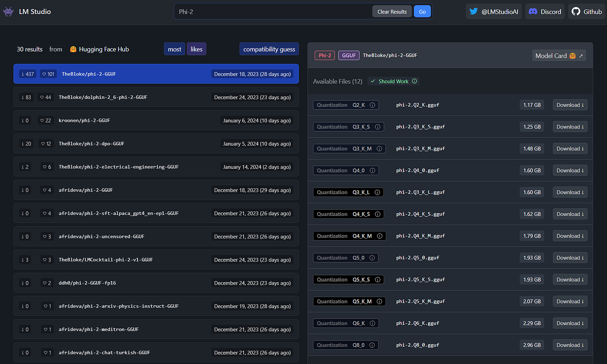607x364 pixels.
Task: Click the info icon on the Q2_K badge
Action: [x=373, y=105]
